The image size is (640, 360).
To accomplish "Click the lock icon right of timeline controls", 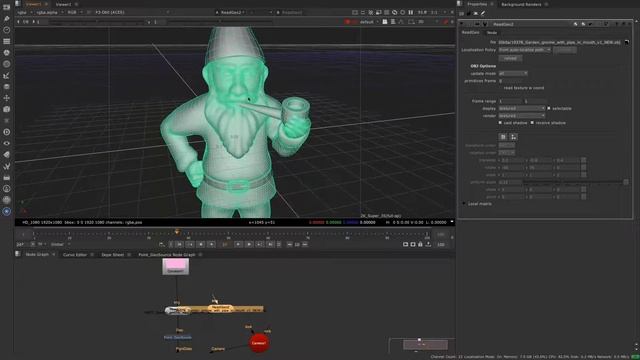I will (420, 244).
